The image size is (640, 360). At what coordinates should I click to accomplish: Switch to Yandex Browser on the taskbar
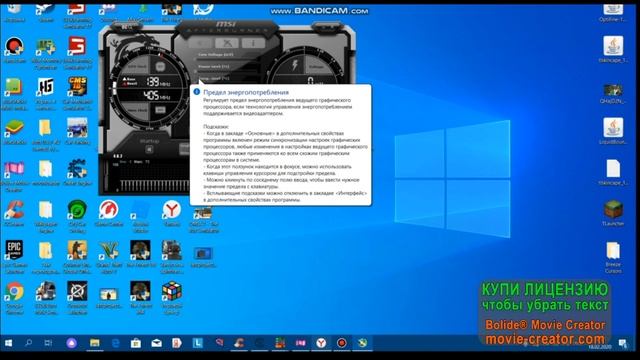(321, 343)
